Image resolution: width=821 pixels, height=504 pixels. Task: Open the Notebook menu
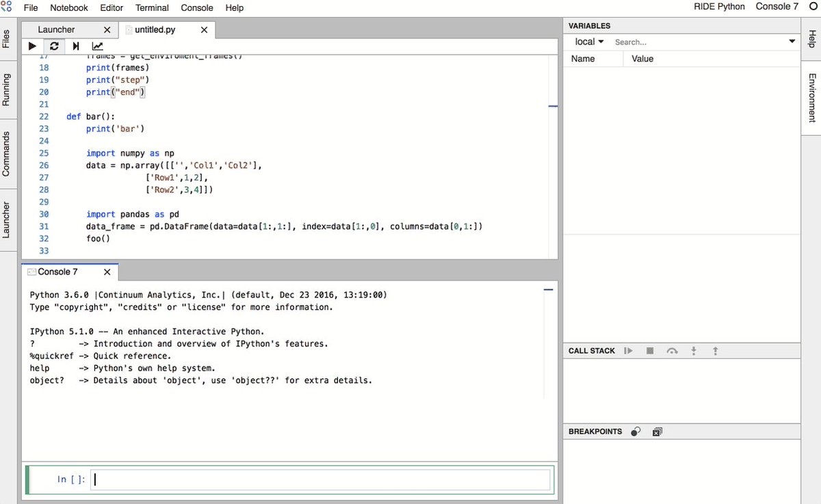coord(69,8)
